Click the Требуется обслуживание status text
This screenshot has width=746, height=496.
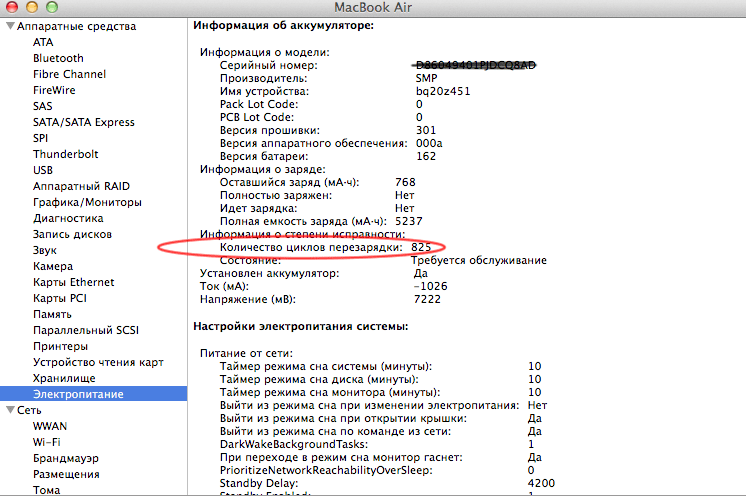point(479,261)
